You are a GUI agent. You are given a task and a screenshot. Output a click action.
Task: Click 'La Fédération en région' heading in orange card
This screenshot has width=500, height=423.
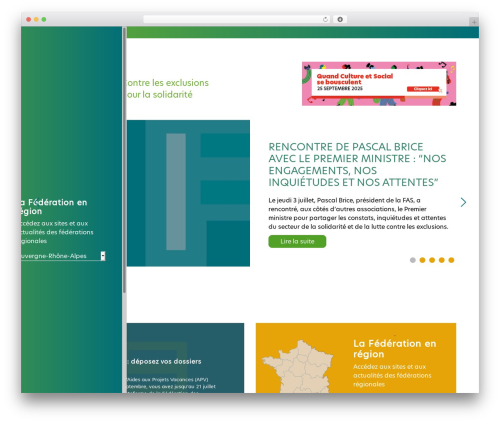coord(394,349)
